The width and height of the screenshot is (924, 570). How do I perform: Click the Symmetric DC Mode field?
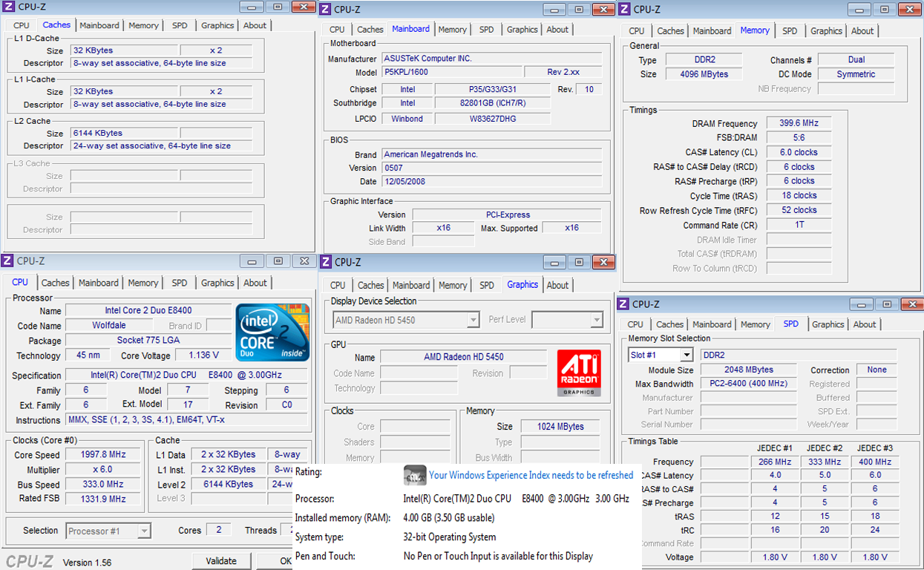[856, 74]
